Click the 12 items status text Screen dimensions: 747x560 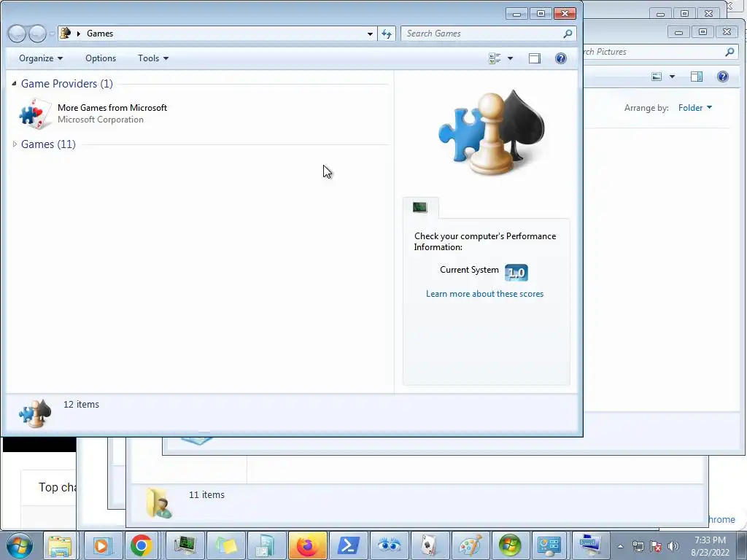(82, 404)
